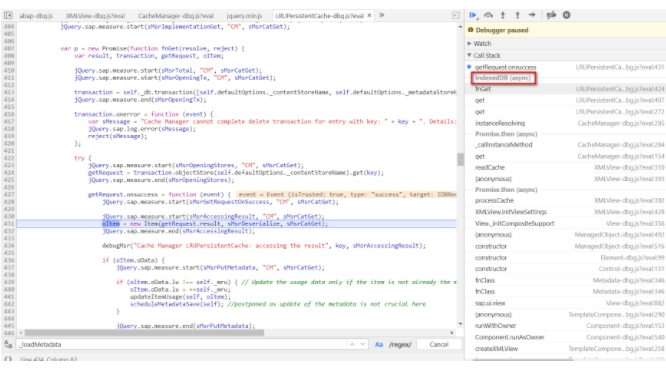Select (anonymous) frame at XMLView eval:393

coord(565,179)
